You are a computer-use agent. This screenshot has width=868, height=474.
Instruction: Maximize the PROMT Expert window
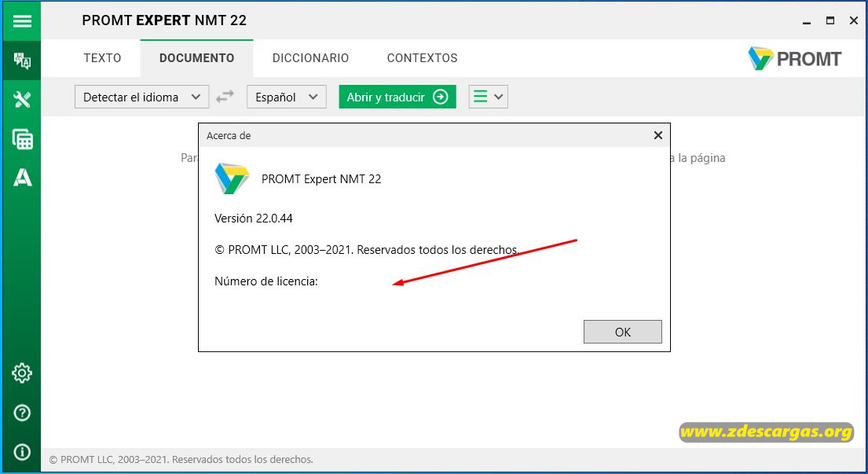coord(830,21)
